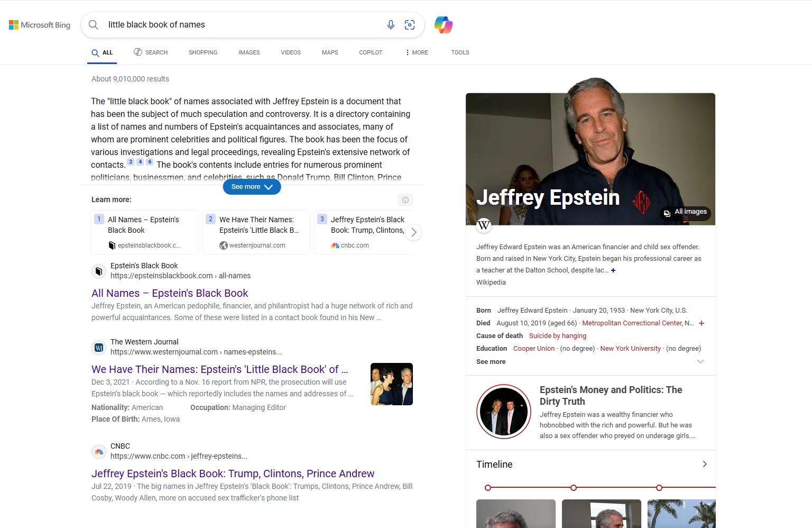The width and height of the screenshot is (812, 528).
Task: Click citation number 4 superscript
Action: (x=140, y=162)
